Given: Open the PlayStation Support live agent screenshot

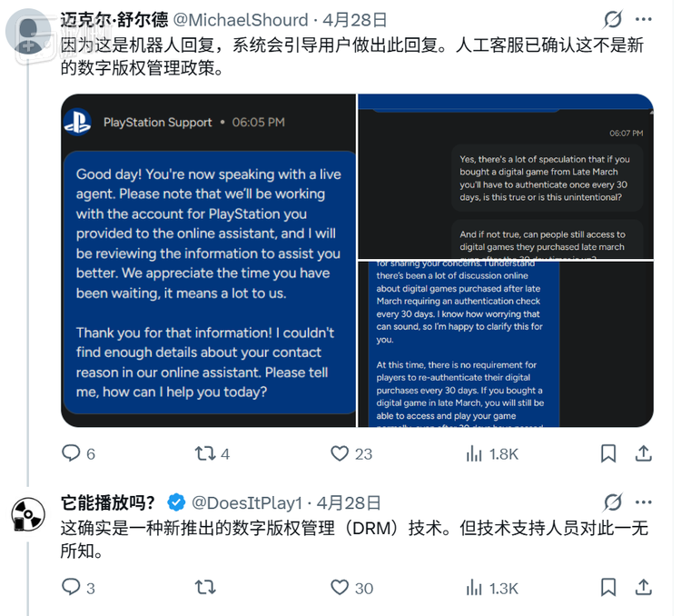Looking at the screenshot, I should [209, 261].
